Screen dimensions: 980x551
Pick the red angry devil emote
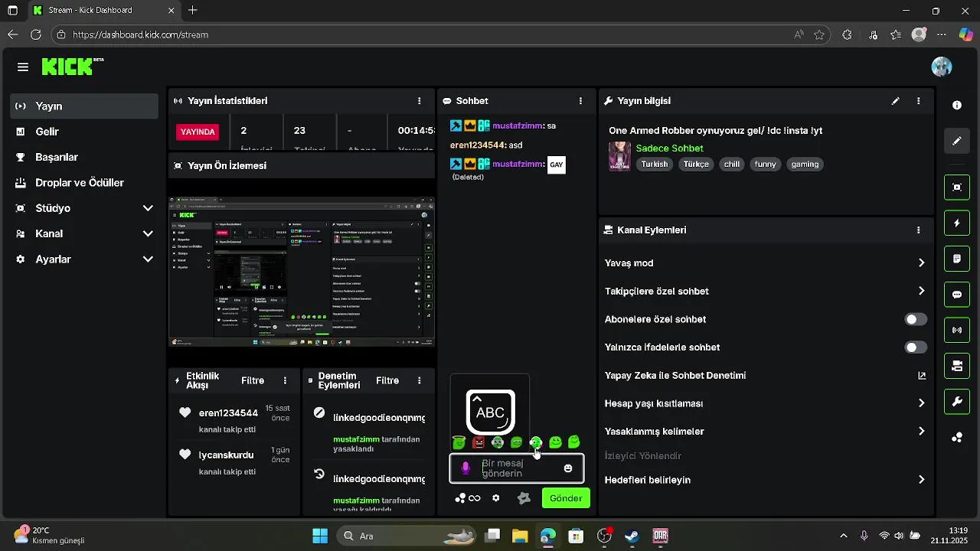click(479, 442)
